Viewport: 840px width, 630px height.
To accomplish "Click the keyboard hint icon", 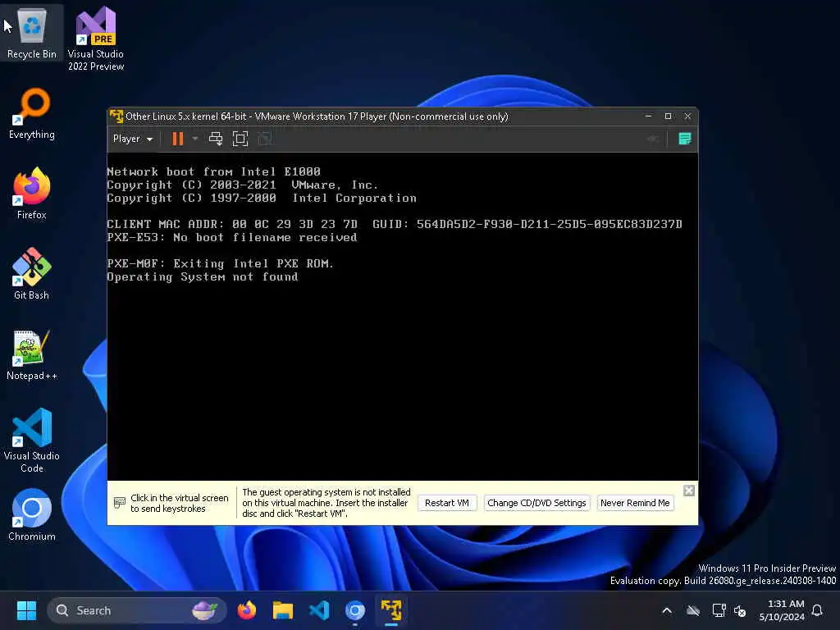I will tap(120, 503).
